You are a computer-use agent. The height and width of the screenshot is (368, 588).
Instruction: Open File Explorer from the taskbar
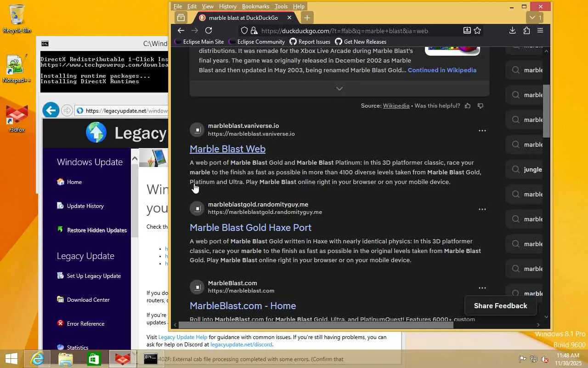[x=65, y=359]
